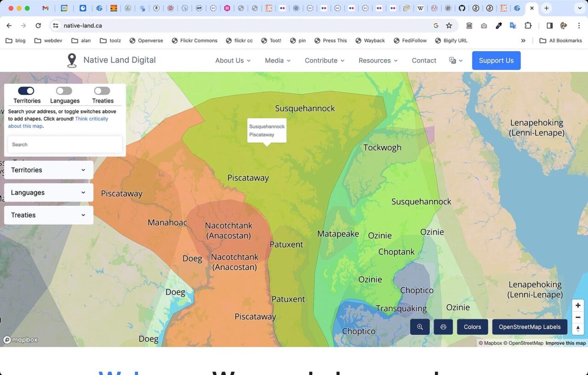
Task: Click the print map icon button
Action: coord(443,327)
